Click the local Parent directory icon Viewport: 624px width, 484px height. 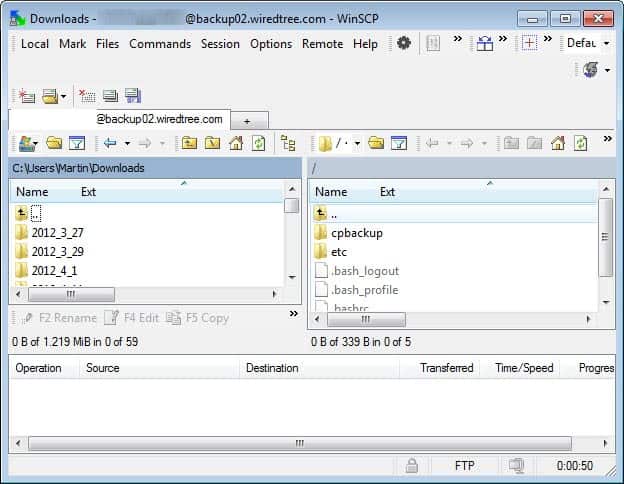tap(189, 143)
